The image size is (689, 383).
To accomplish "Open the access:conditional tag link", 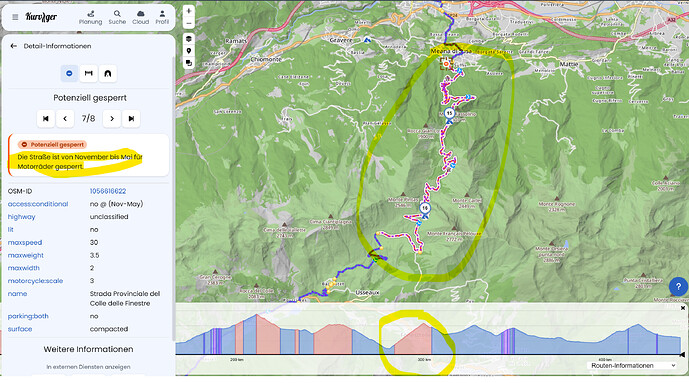I will pyautogui.click(x=38, y=204).
